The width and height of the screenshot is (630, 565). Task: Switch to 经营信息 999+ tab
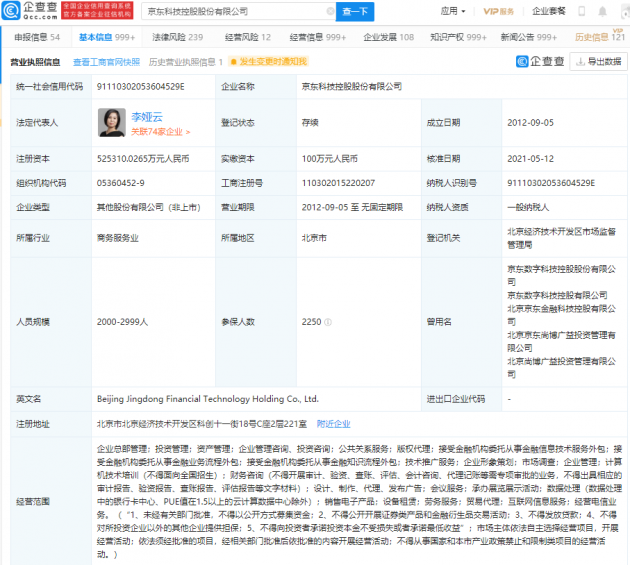click(318, 37)
